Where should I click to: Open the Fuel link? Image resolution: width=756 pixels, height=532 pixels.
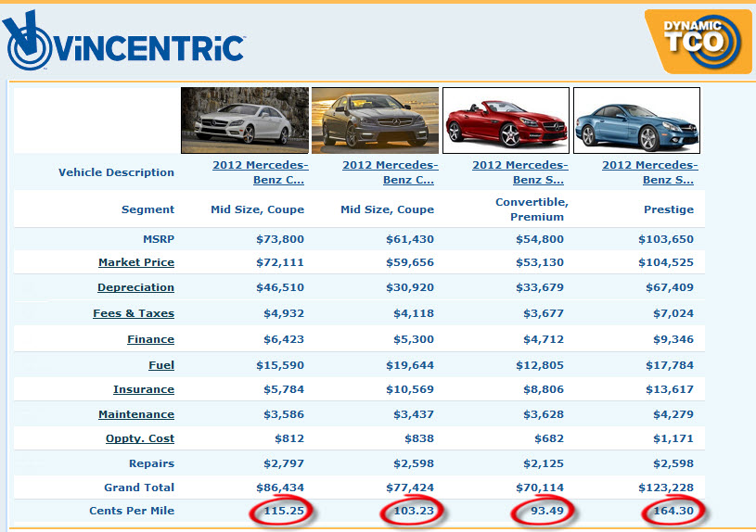pyautogui.click(x=161, y=365)
